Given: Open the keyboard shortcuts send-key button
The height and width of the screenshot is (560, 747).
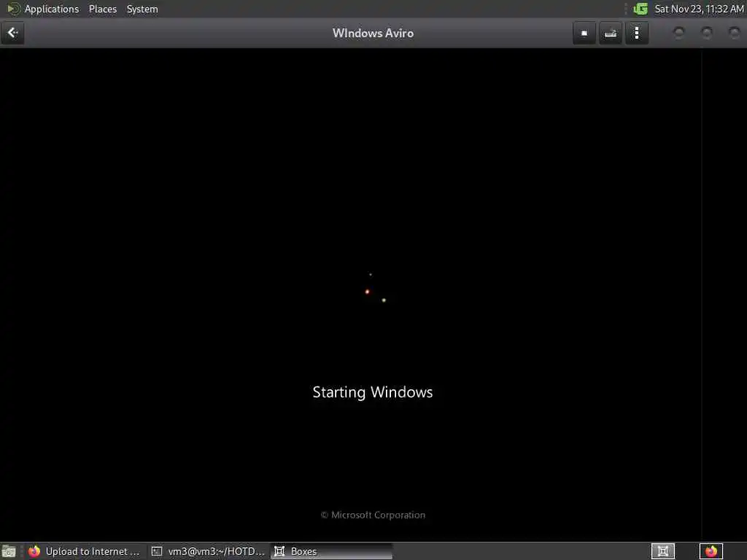Looking at the screenshot, I should tap(611, 33).
